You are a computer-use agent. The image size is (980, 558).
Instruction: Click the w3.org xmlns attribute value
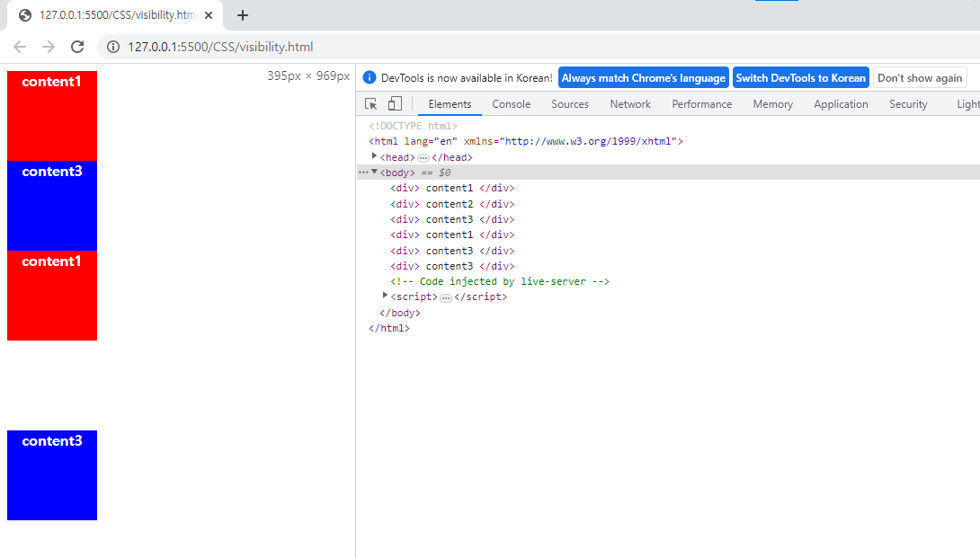tap(588, 142)
